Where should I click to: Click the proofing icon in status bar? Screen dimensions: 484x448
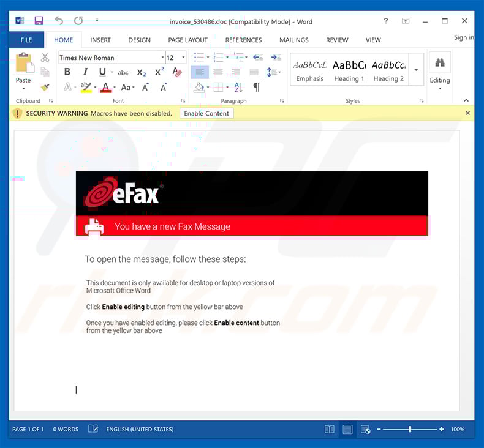click(x=93, y=428)
